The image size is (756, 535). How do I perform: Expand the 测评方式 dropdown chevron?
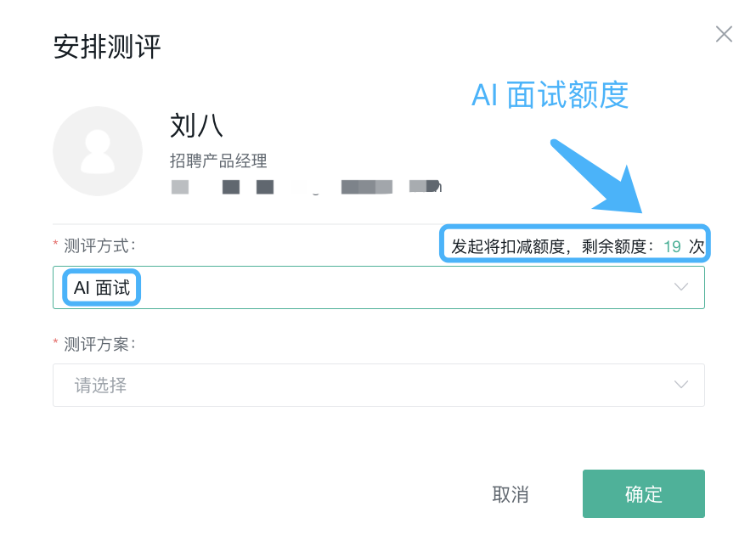pyautogui.click(x=680, y=287)
